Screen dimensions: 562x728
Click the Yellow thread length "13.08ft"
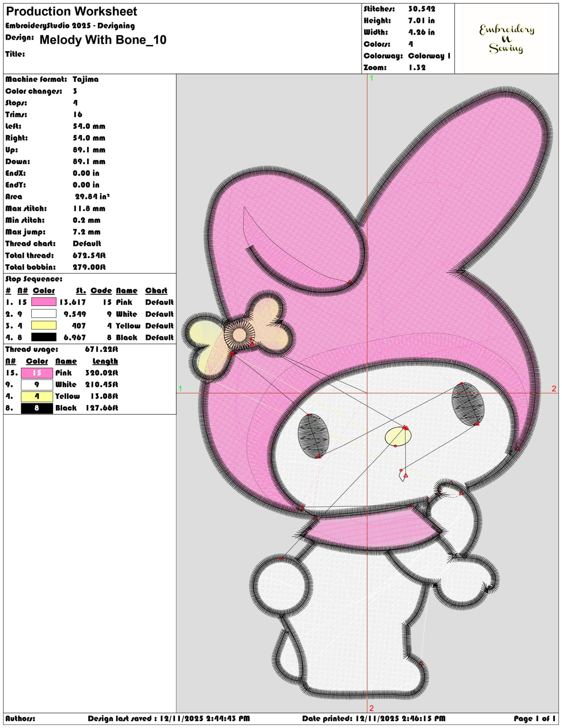click(104, 396)
